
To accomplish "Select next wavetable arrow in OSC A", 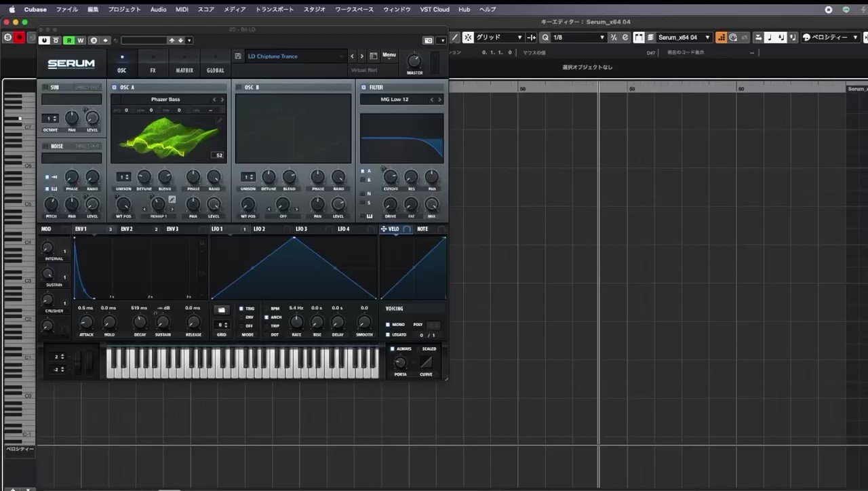I will tap(222, 100).
